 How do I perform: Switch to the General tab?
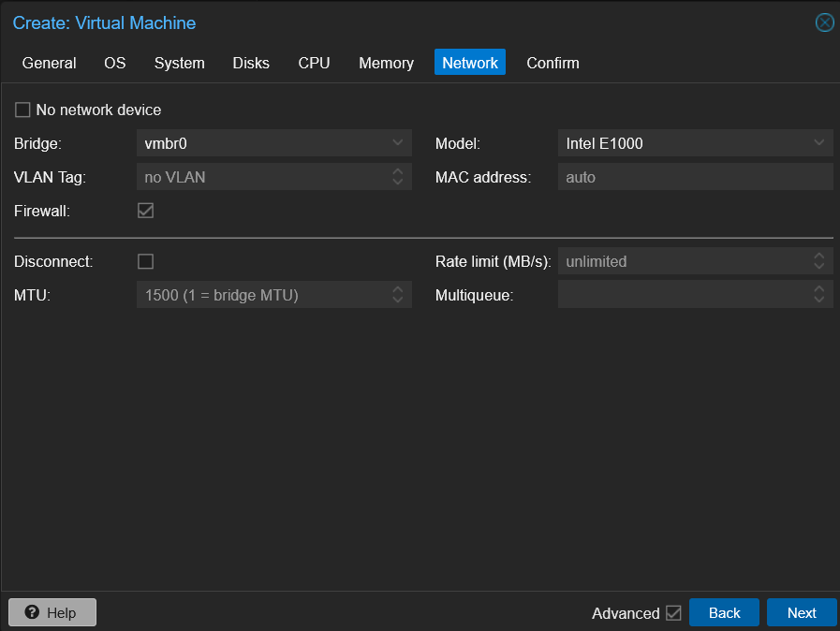(x=49, y=63)
